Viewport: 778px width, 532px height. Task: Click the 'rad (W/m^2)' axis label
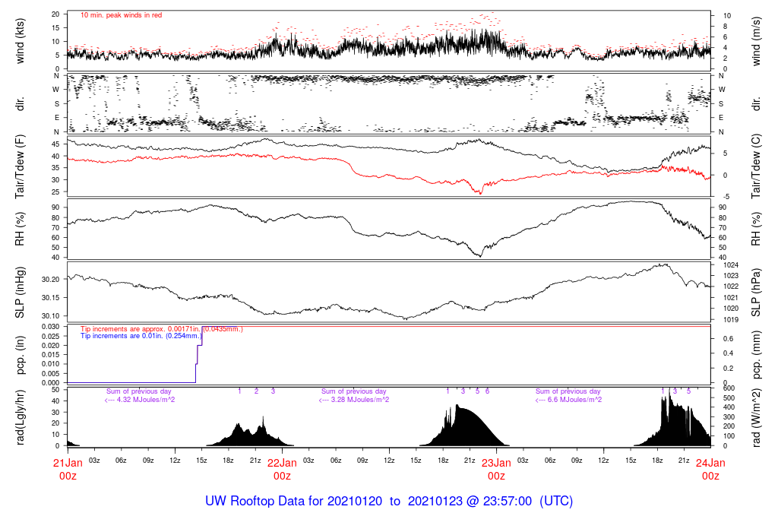tap(756, 417)
